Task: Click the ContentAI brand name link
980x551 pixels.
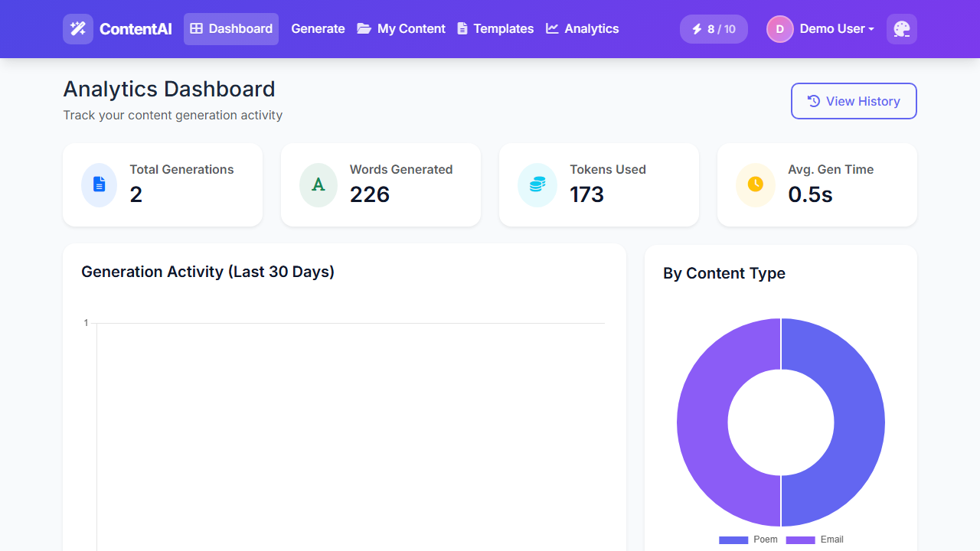Action: coord(136,29)
